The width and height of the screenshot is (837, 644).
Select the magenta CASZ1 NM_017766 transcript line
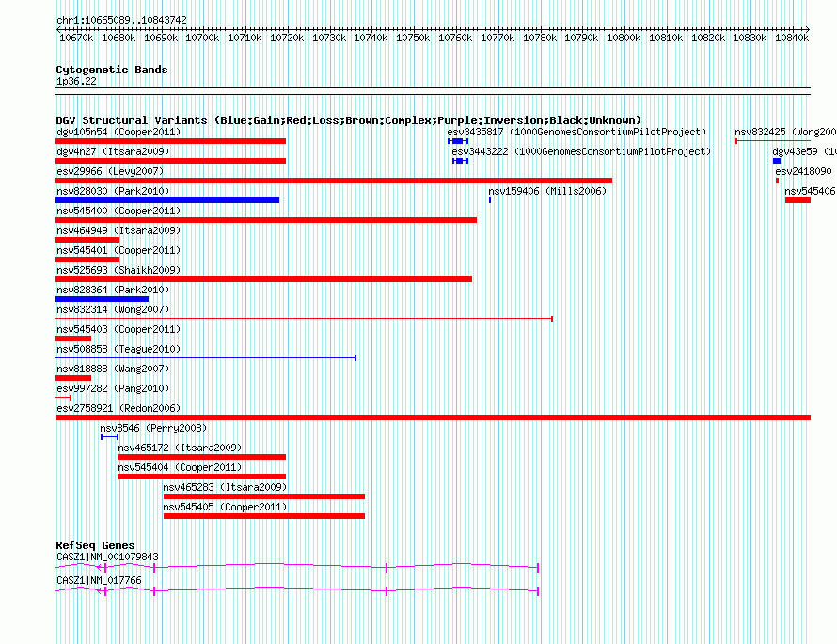coord(297,590)
